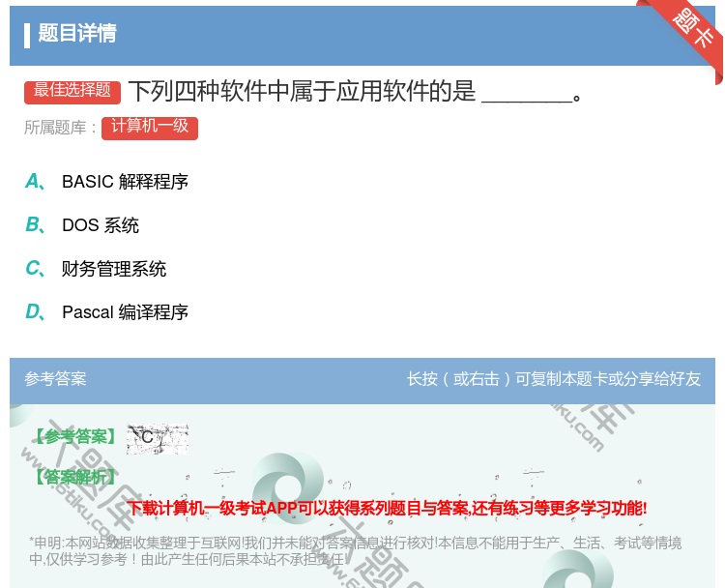The height and width of the screenshot is (588, 725).
Task: Click the 题目详情 header title
Action: tap(76, 33)
